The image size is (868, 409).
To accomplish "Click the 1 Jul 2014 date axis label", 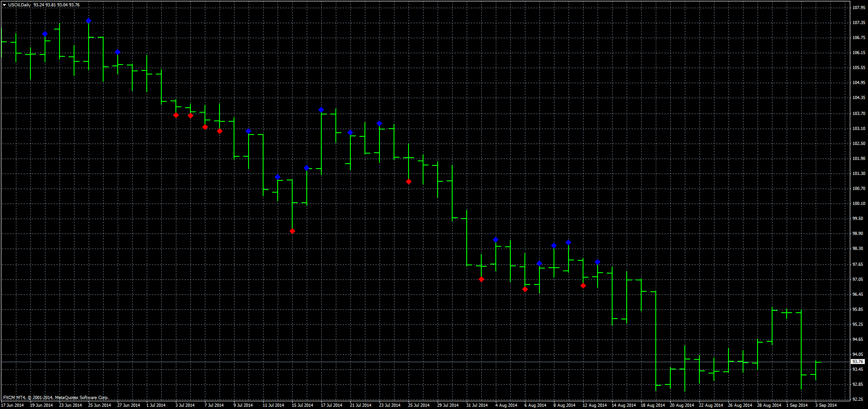I will click(156, 405).
